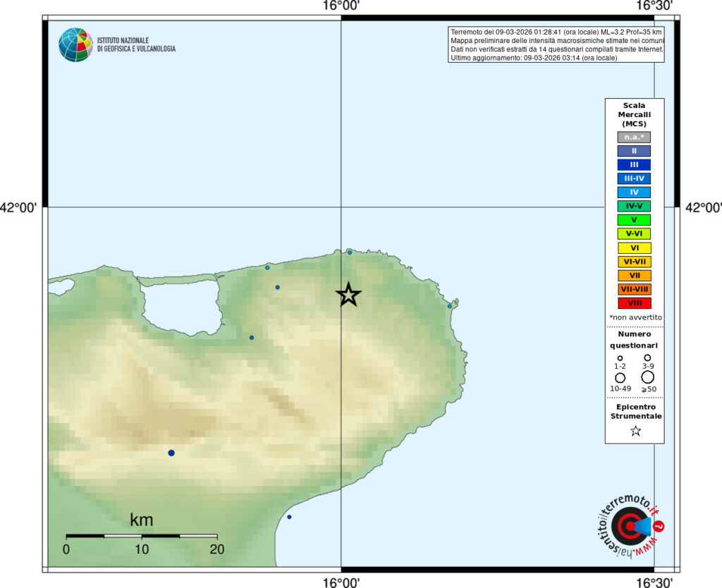722x588 pixels.
Task: Click the earthquake info text box
Action: (556, 44)
